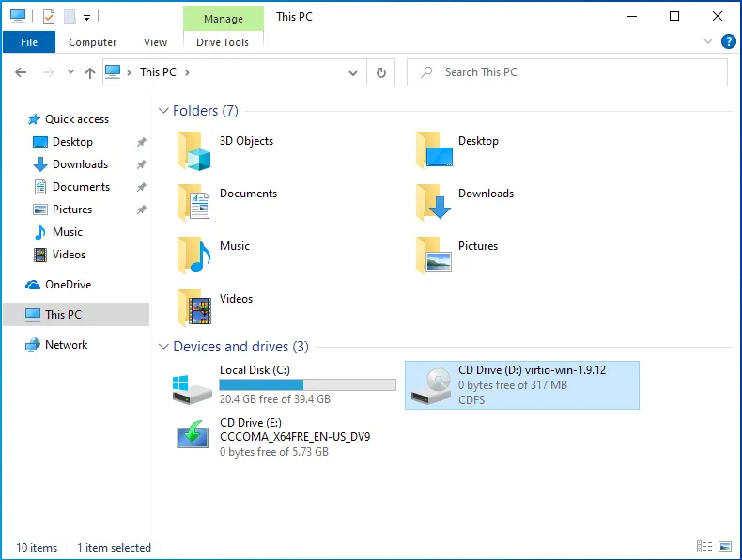Open the Customize Quick Access Toolbar dropdown

click(x=86, y=18)
